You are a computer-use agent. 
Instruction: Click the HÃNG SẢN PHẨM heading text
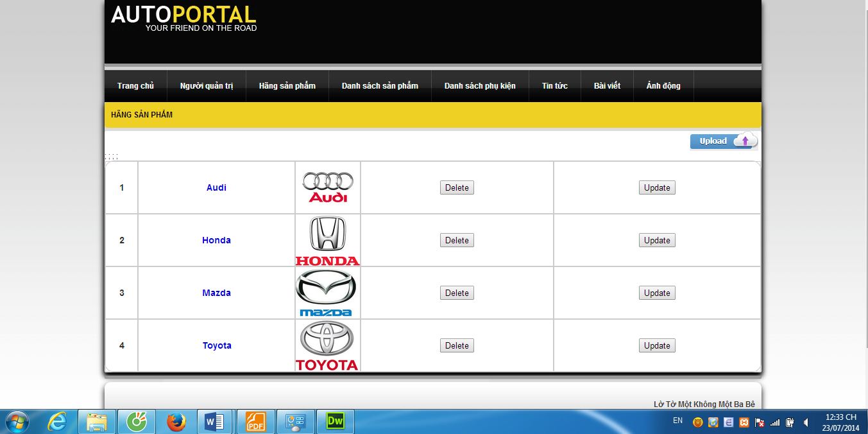click(x=142, y=115)
